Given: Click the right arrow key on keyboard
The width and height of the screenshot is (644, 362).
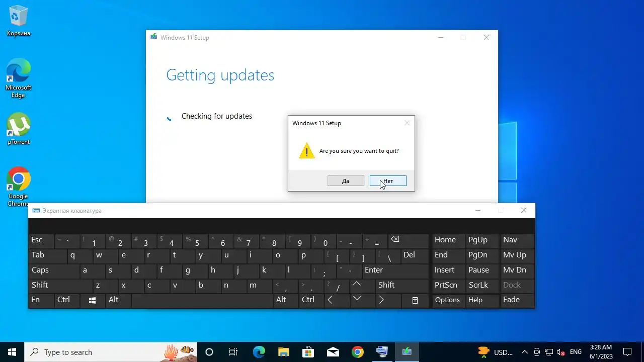Looking at the screenshot, I should [388, 301].
